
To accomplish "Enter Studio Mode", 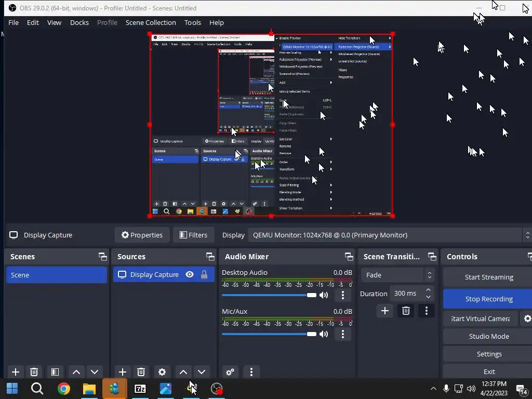I will point(488,336).
